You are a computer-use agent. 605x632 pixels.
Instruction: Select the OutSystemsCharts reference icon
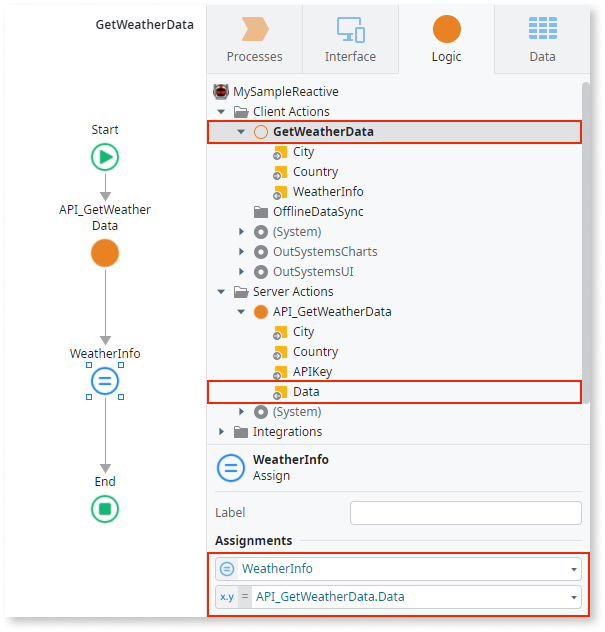pos(261,252)
